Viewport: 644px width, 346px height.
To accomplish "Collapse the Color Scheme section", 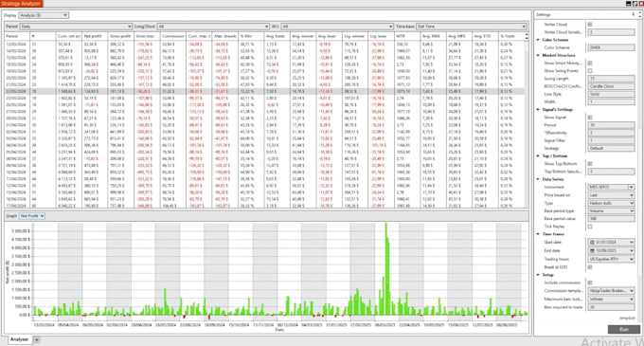I will (x=538, y=40).
